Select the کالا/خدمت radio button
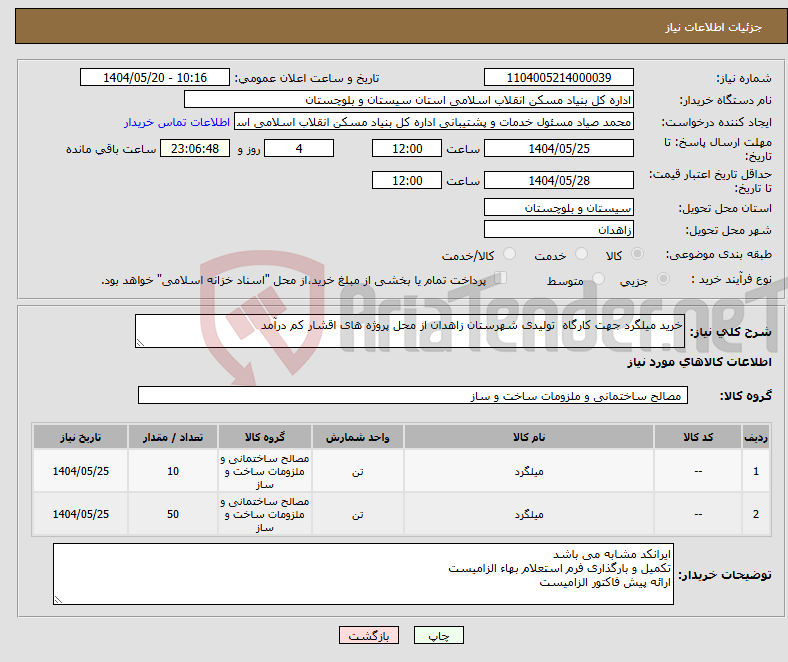 click(510, 254)
